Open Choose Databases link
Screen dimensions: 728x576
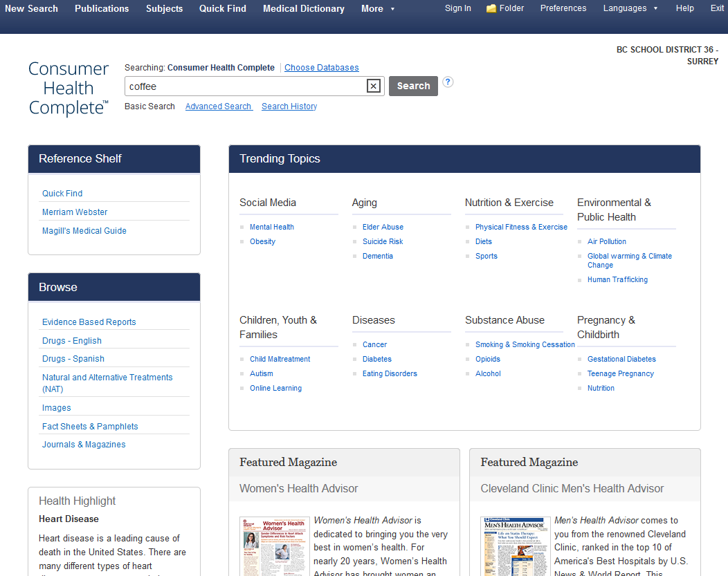coord(322,68)
